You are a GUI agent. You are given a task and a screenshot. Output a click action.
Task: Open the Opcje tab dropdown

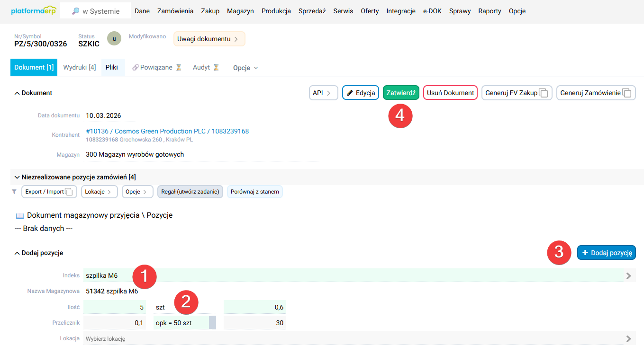(245, 68)
